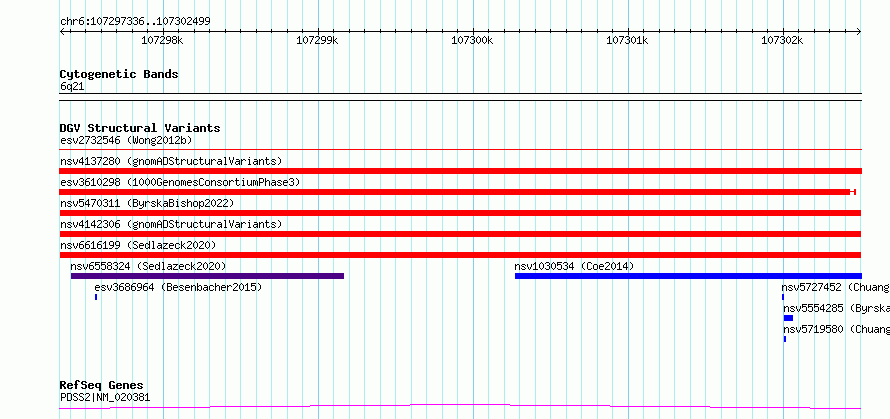Click the 6q21 cytogenetic band line
Image resolution: width=890 pixels, height=419 pixels.
[x=460, y=97]
